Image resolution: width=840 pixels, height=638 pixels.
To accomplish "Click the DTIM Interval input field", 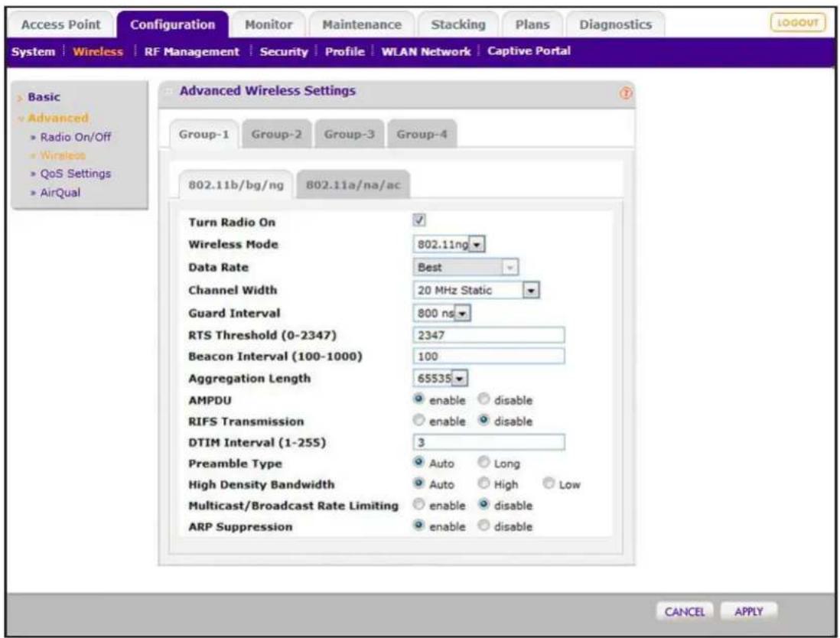I will (489, 442).
